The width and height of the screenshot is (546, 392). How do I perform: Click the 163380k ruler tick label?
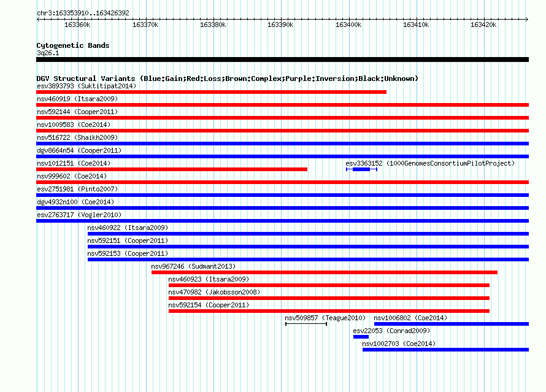pyautogui.click(x=213, y=25)
